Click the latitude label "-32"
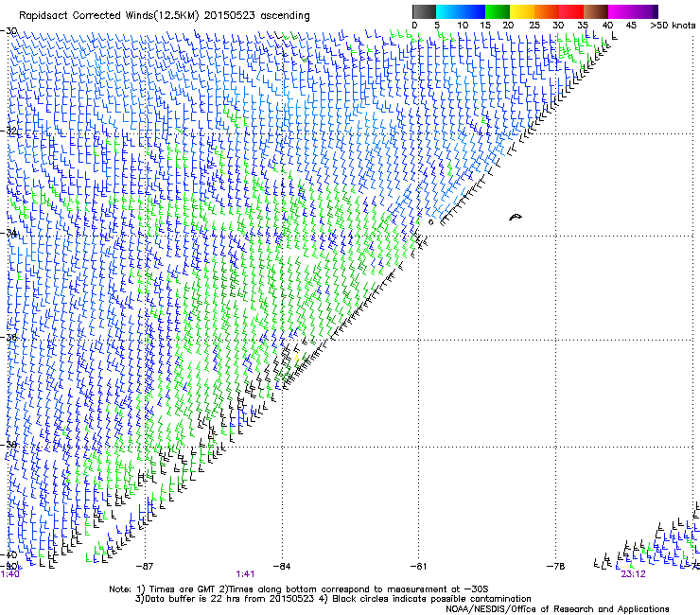 [9, 131]
